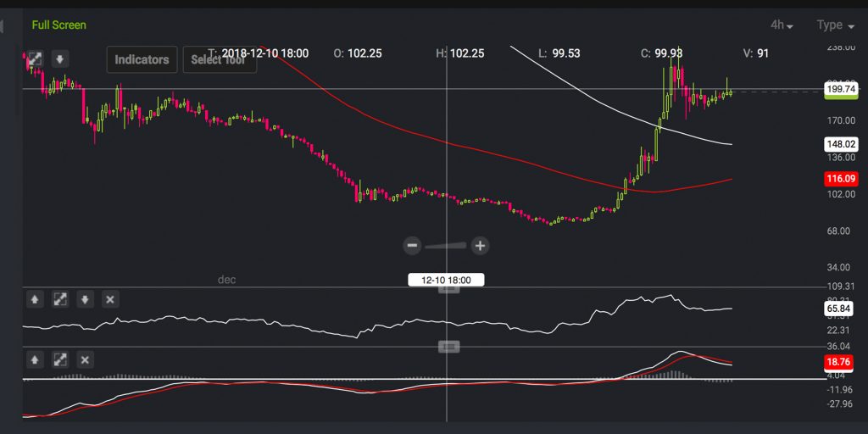Grab the resize handle above the MACD pane
The image size is (868, 434).
(450, 347)
